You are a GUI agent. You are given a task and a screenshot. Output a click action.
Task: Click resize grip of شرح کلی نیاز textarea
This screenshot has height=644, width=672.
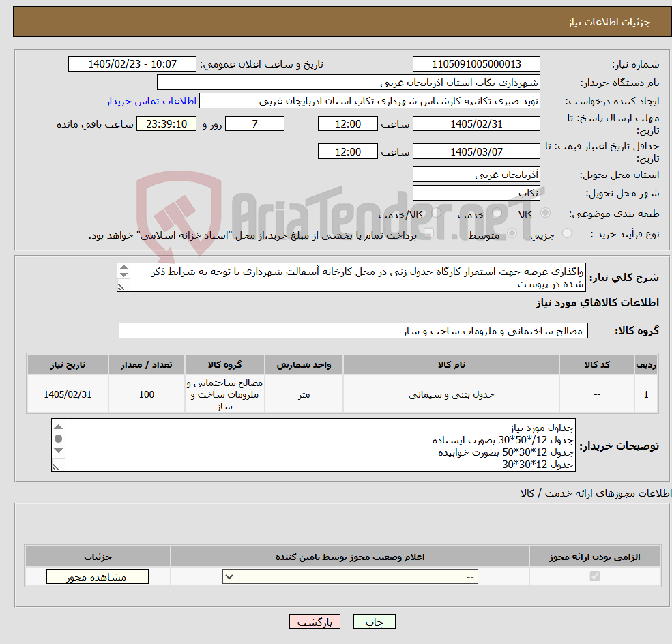(x=121, y=287)
